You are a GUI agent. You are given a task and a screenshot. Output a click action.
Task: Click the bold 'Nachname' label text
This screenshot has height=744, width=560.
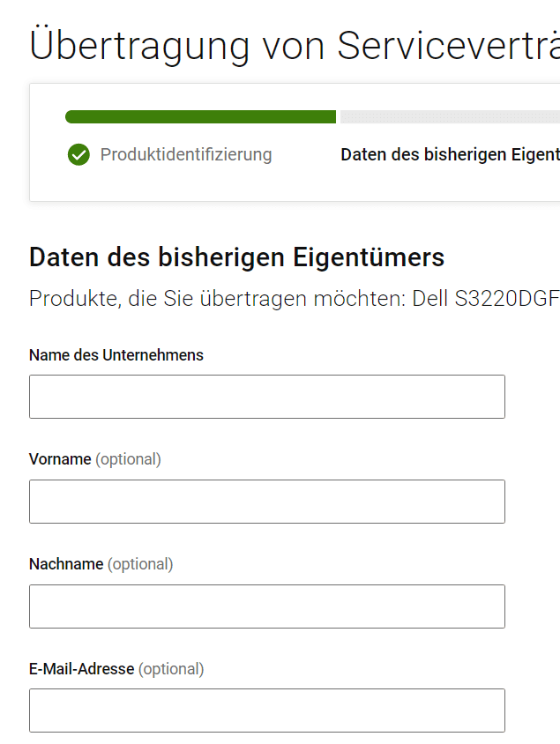pyautogui.click(x=66, y=564)
